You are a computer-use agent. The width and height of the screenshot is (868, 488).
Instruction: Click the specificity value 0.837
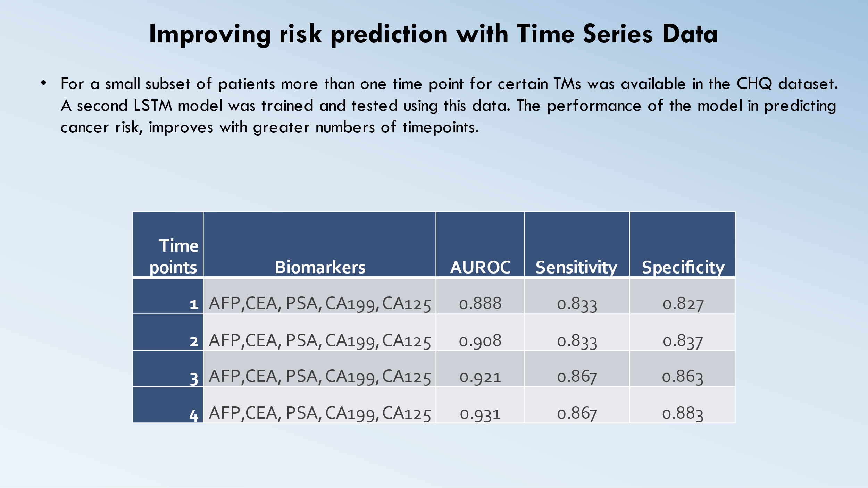683,341
